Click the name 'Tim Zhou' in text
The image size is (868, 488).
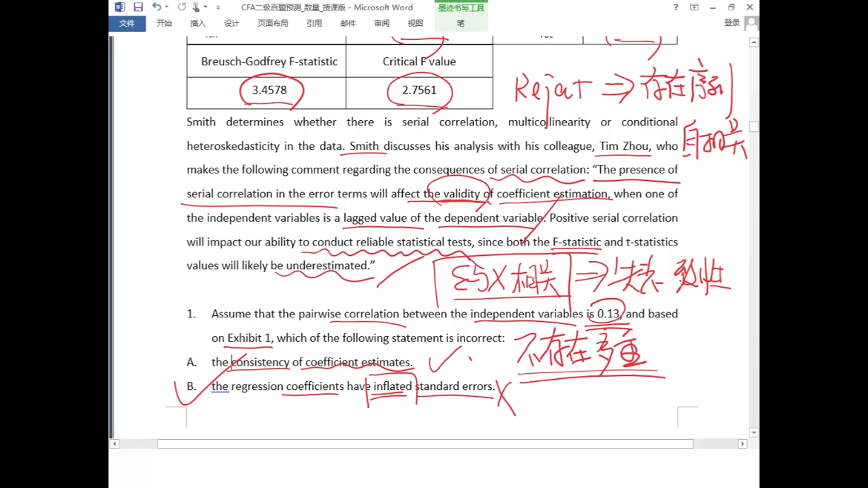pos(624,146)
